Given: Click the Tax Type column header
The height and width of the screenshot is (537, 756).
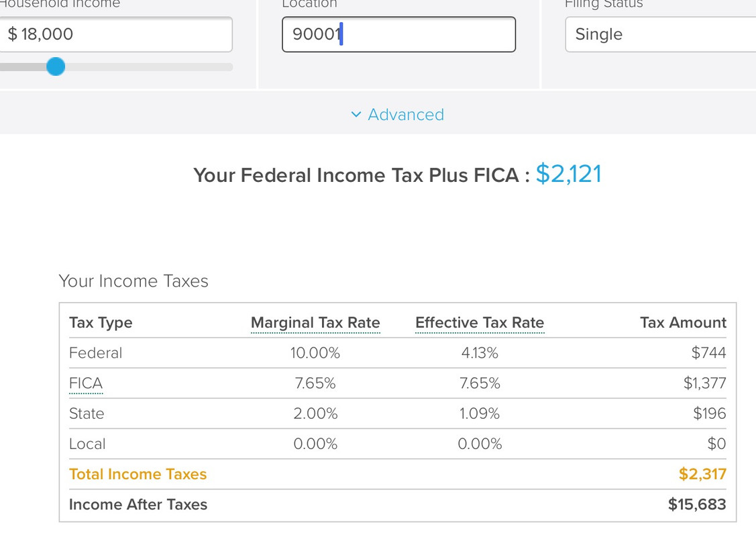Looking at the screenshot, I should [x=101, y=323].
